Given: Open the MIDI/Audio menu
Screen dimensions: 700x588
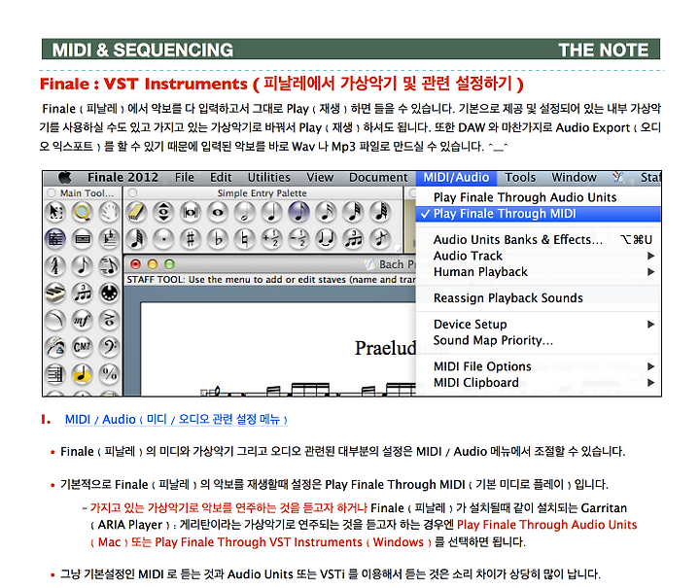Looking at the screenshot, I should (x=456, y=178).
